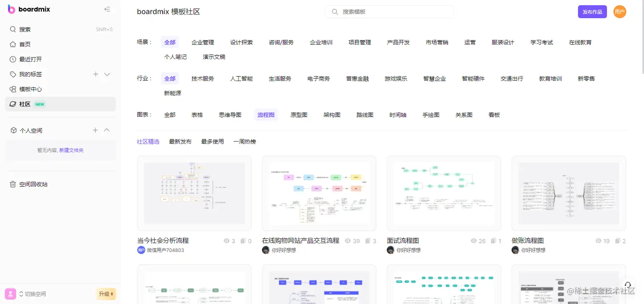Click views eye icon of 做账流程图
Image resolution: width=644 pixels, height=304 pixels.
[598, 241]
